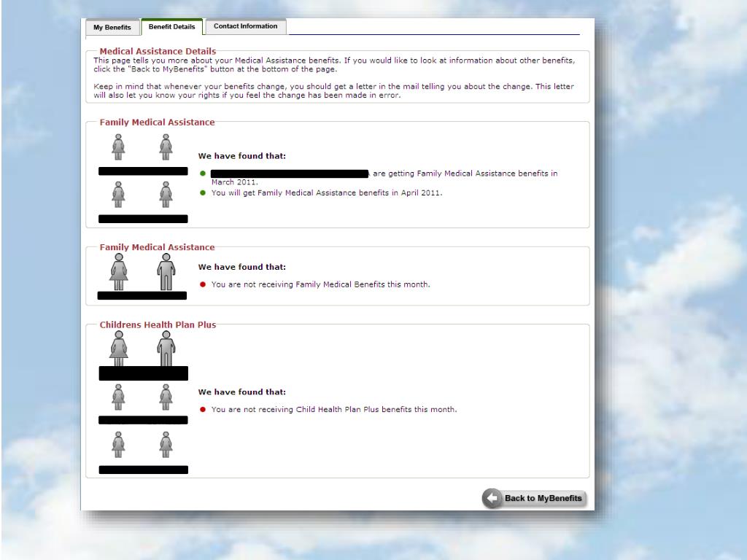747x560 pixels.
Task: Click green bullet beside the March 2011 line
Action: [x=203, y=174]
